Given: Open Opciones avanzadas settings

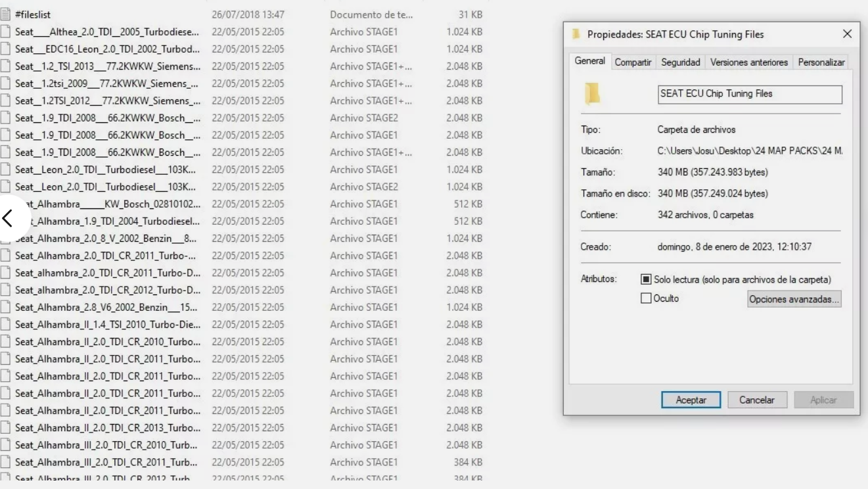Looking at the screenshot, I should [794, 300].
